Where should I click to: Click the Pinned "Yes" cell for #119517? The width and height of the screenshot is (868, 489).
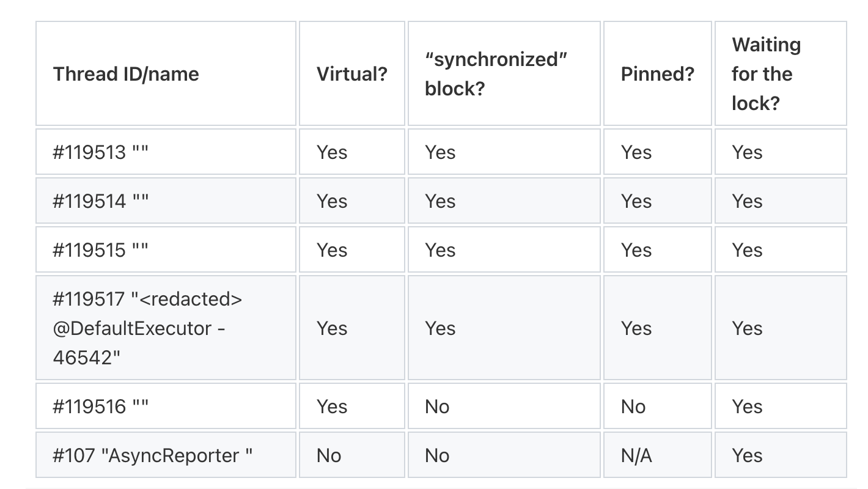[657, 328]
